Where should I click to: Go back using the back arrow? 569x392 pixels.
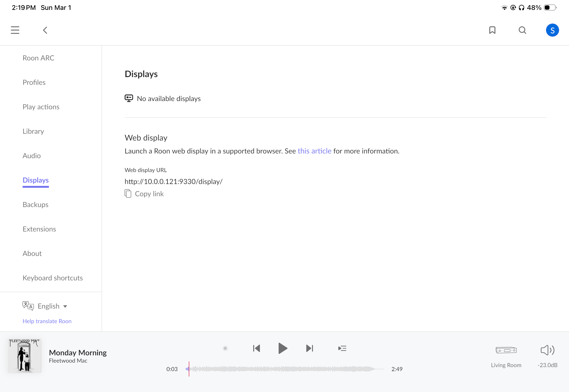[x=45, y=30]
